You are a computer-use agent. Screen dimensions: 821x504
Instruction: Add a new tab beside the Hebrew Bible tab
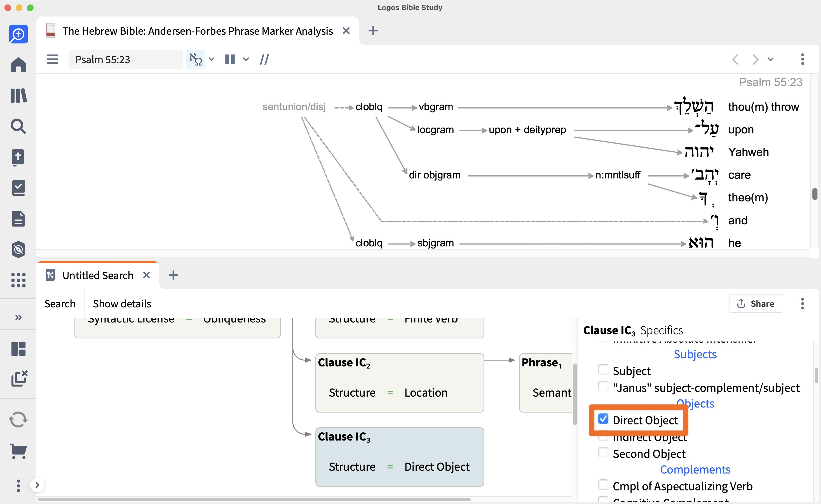point(373,31)
